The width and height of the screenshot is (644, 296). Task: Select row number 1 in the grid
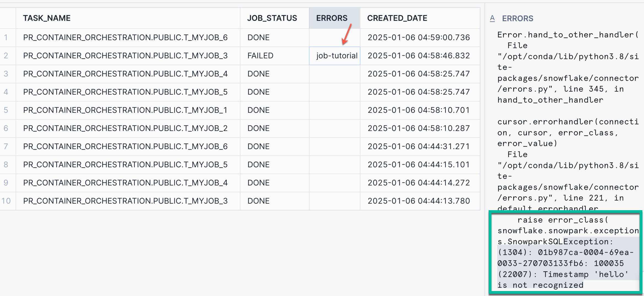point(7,37)
